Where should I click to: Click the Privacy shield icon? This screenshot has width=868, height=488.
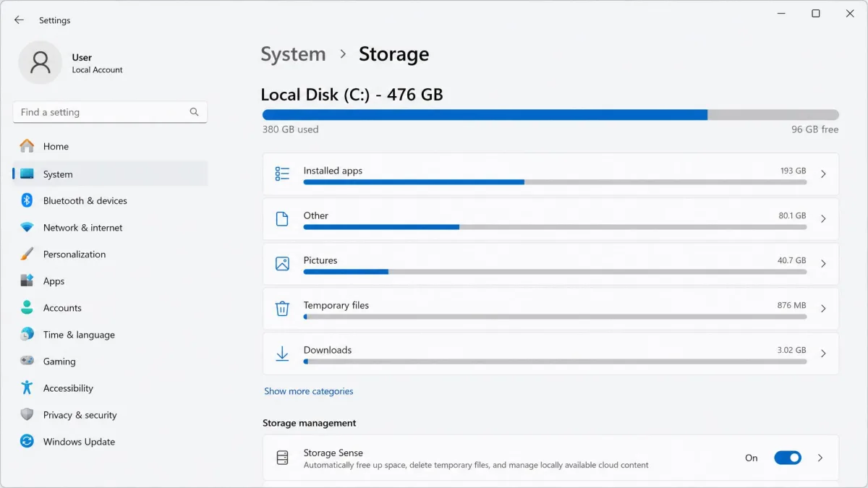[27, 414]
